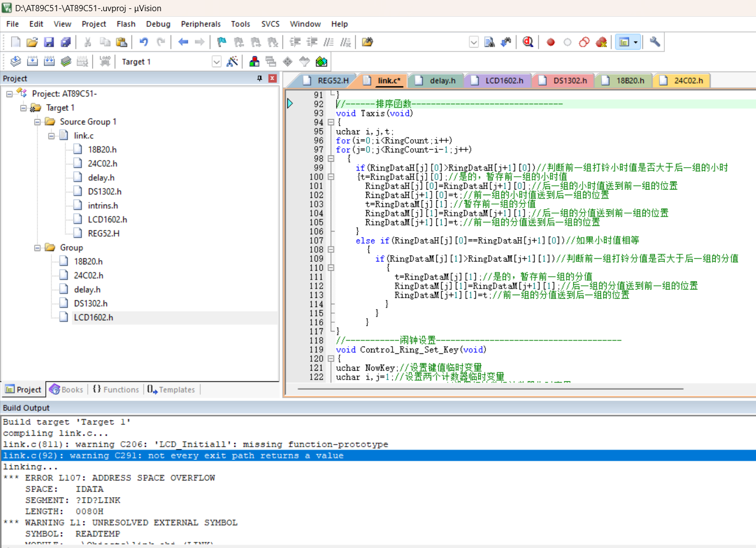Switch to the Functions panel tab
Screen dimensions: 756x548
coord(116,390)
